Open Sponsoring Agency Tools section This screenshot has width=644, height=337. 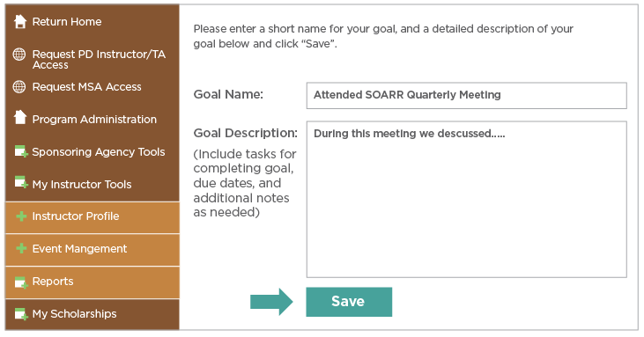pos(99,152)
